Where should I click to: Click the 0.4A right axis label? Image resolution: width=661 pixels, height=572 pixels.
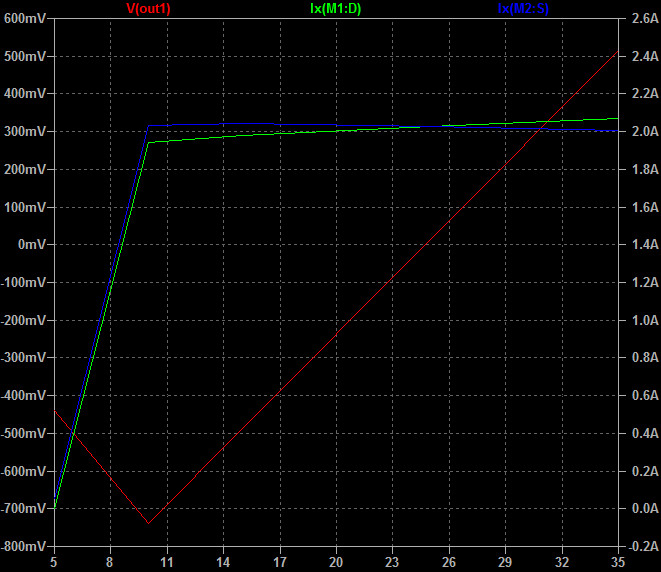pos(645,433)
